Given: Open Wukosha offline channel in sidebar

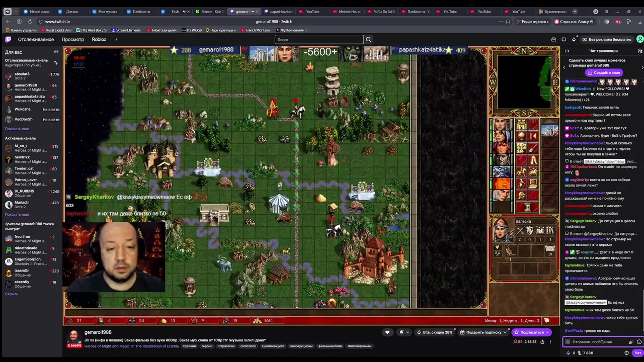Looking at the screenshot, I should (31, 109).
